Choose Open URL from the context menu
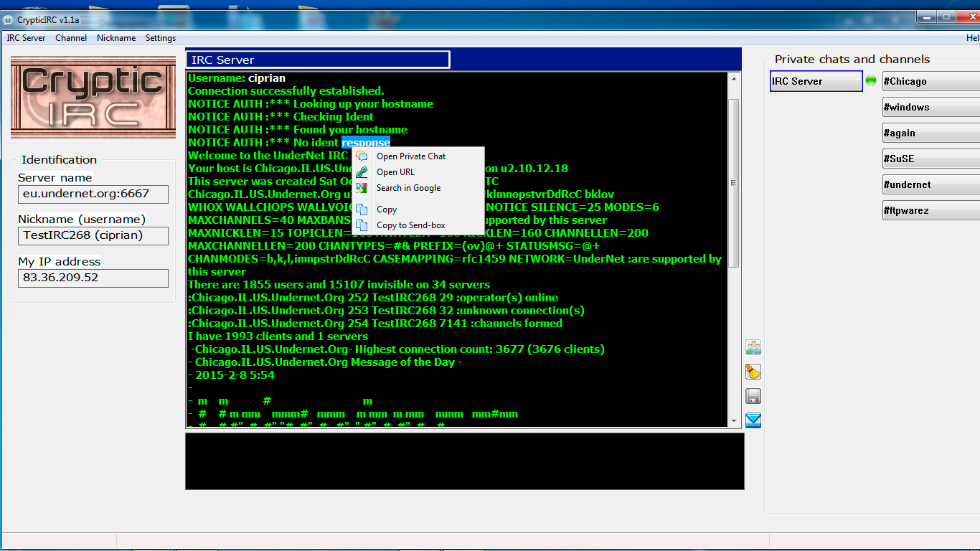This screenshot has width=980, height=551. pos(418,172)
